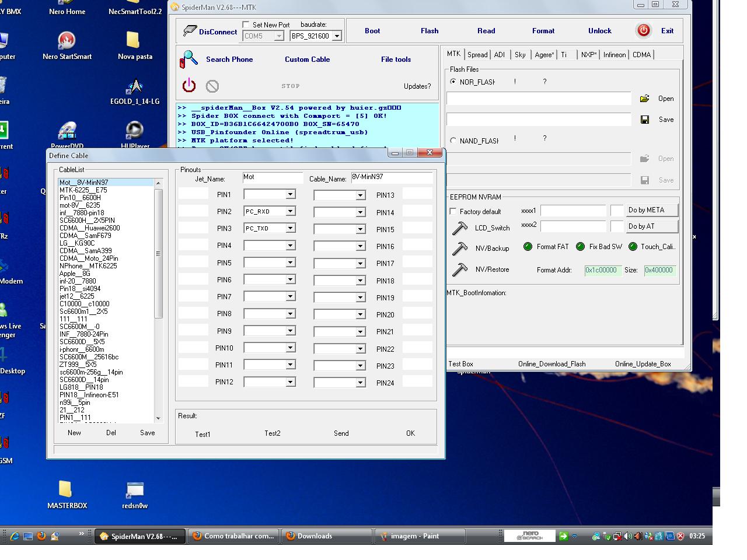Viewport: 747px width, 560px height.
Task: Open the baudrate BPS_921600 dropdown
Action: pyautogui.click(x=336, y=36)
